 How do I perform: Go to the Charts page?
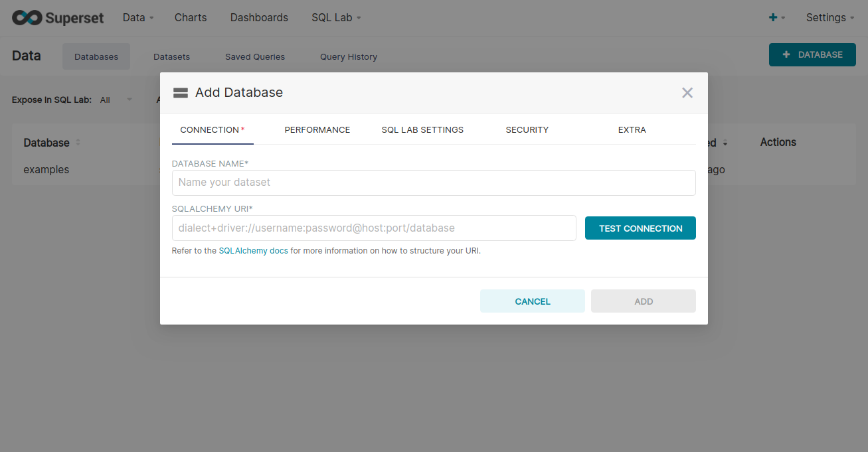(x=191, y=18)
